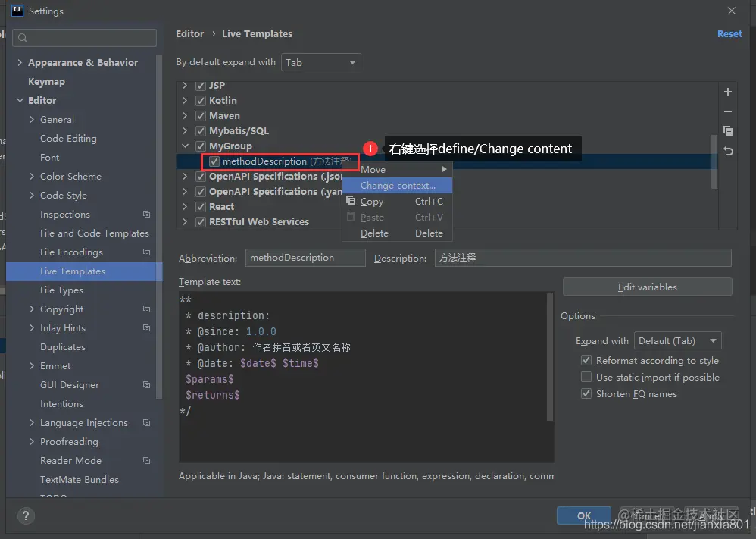The width and height of the screenshot is (756, 539).
Task: Choose Copy in the context menu
Action: 397,201
